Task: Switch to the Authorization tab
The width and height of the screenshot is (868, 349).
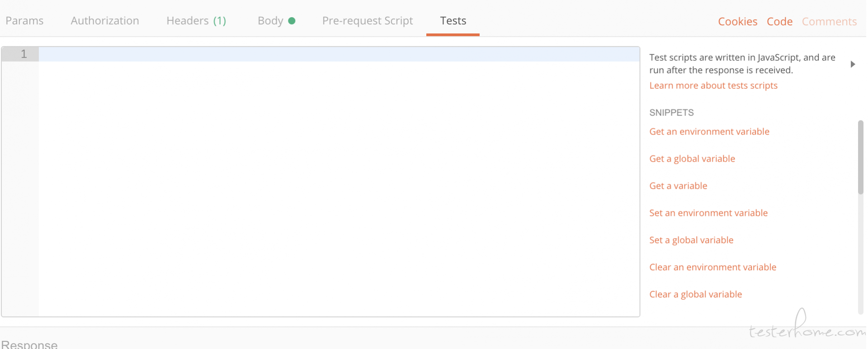Action: (105, 21)
